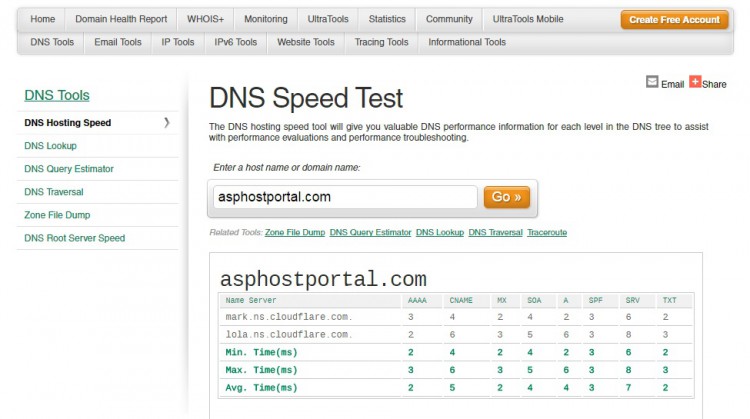Open the UltraTools menu item
Viewport: 750px width, 419px height.
coord(328,19)
